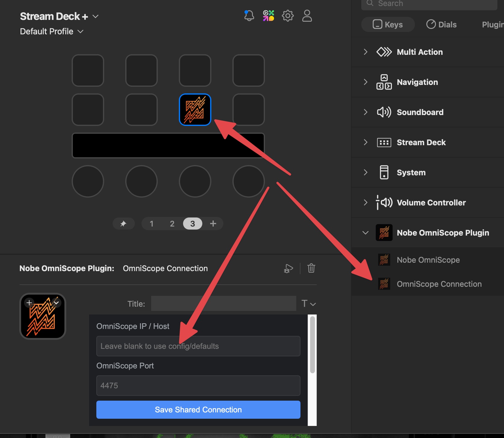
Task: Add a new page with plus button
Action: click(213, 224)
